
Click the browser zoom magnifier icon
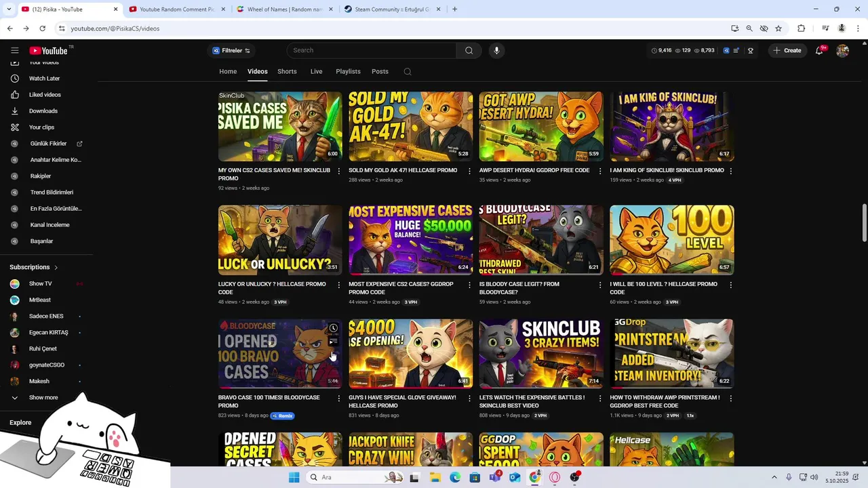coord(749,28)
